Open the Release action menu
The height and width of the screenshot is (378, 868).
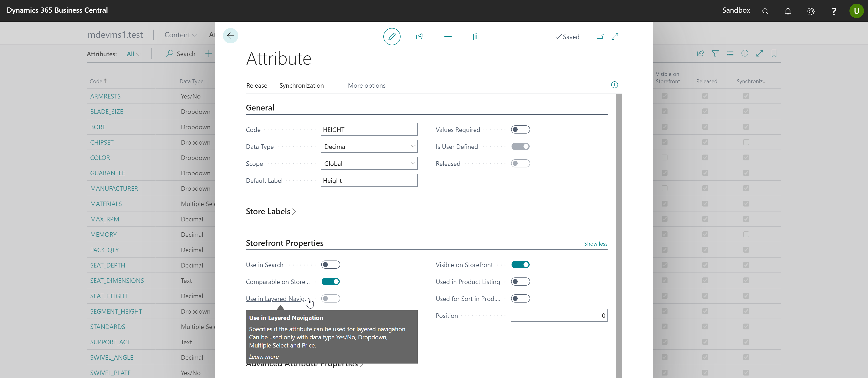(x=256, y=86)
